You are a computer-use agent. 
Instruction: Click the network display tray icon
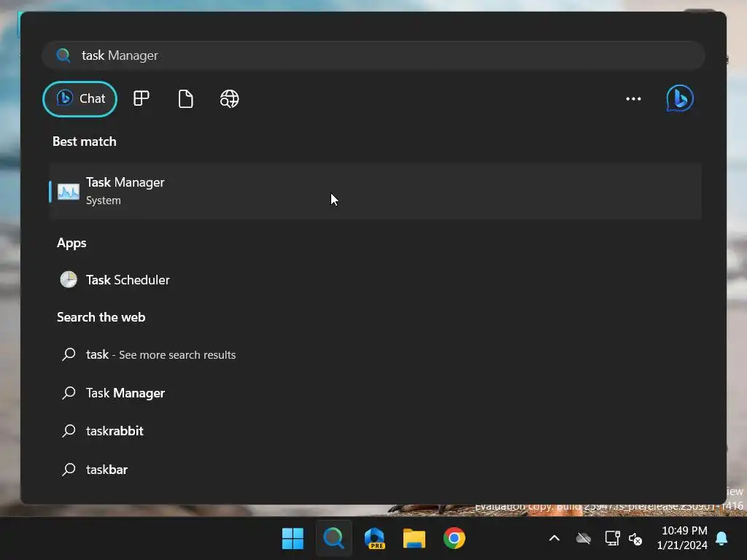[612, 539]
